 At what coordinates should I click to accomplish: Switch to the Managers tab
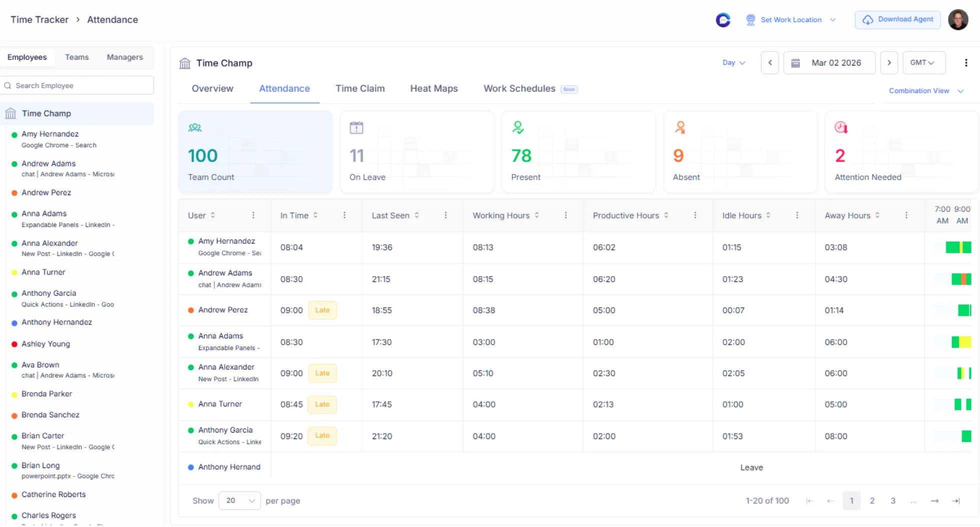click(x=124, y=57)
